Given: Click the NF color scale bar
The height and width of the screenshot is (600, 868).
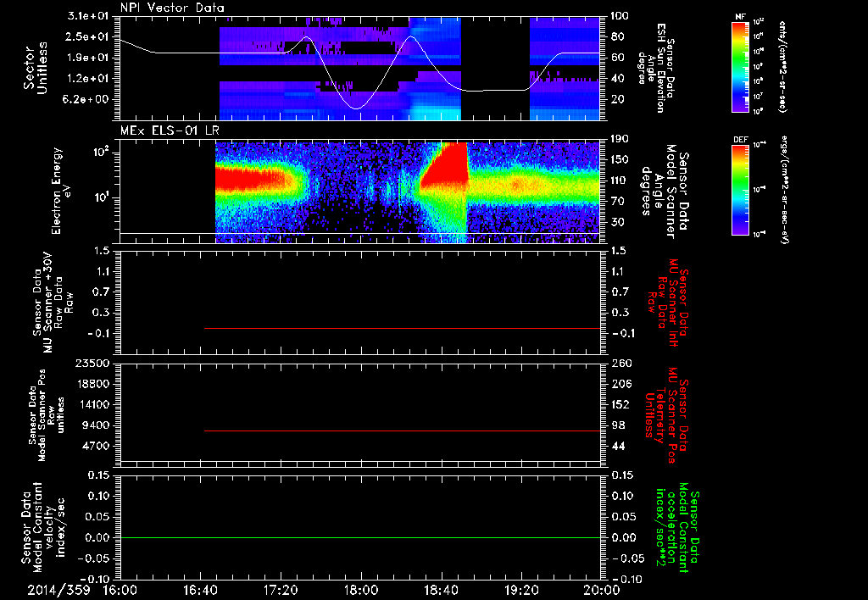Looking at the screenshot, I should point(740,66).
